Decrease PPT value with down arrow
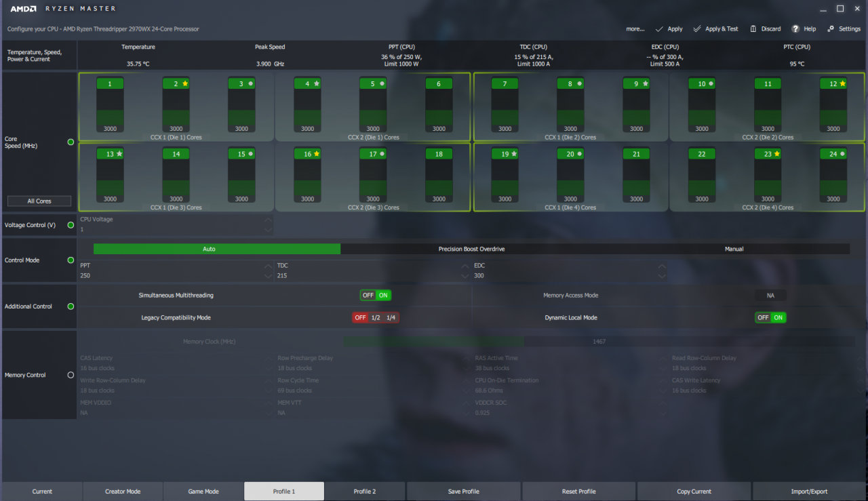The width and height of the screenshot is (868, 501). tap(269, 276)
